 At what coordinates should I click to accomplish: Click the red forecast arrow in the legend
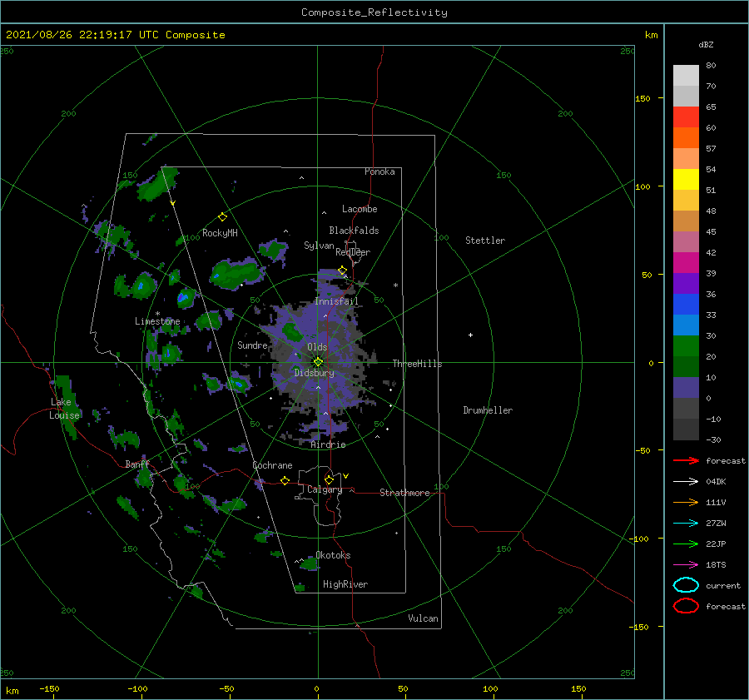point(686,460)
